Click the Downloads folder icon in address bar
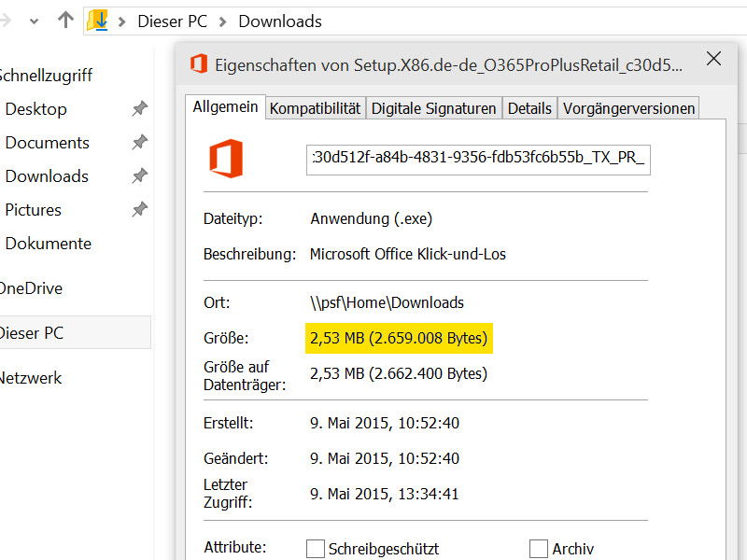Image resolution: width=747 pixels, height=560 pixels. (x=98, y=21)
